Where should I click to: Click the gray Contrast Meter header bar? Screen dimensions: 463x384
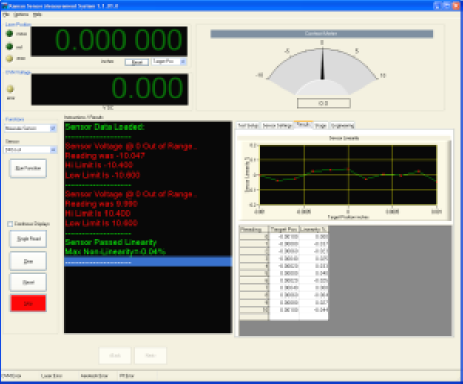point(322,34)
